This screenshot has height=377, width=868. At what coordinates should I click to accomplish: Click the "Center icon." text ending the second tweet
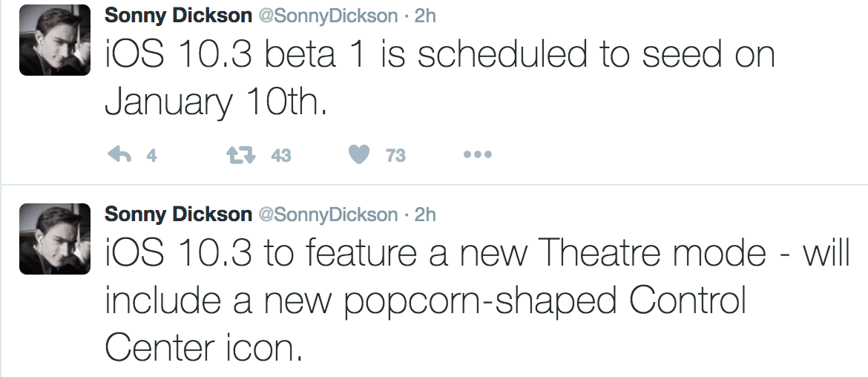click(204, 346)
